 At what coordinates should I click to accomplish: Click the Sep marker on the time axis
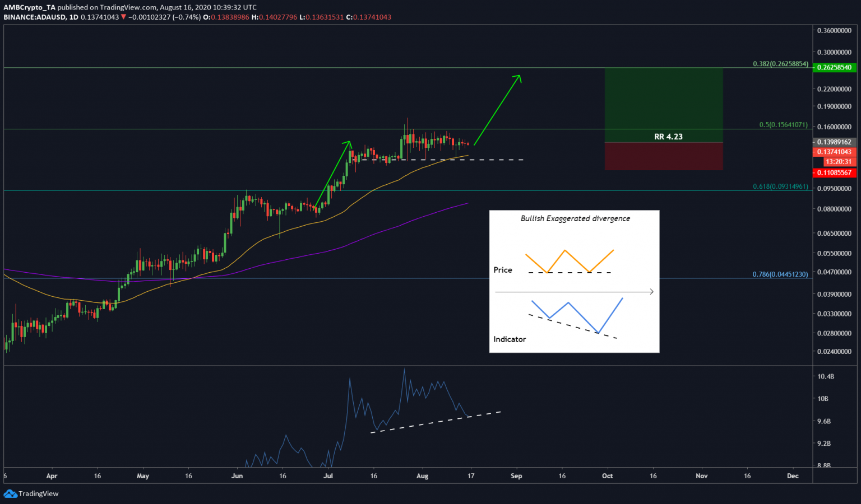click(x=516, y=476)
